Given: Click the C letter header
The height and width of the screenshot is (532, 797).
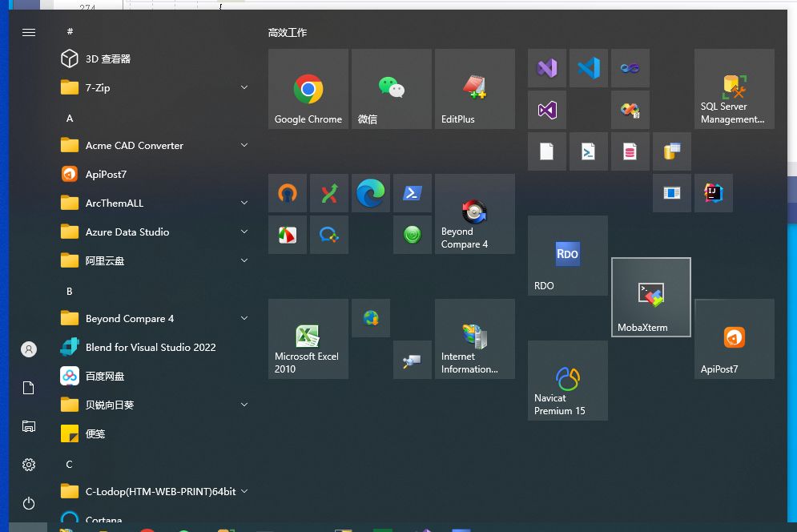Looking at the screenshot, I should click(x=70, y=465).
